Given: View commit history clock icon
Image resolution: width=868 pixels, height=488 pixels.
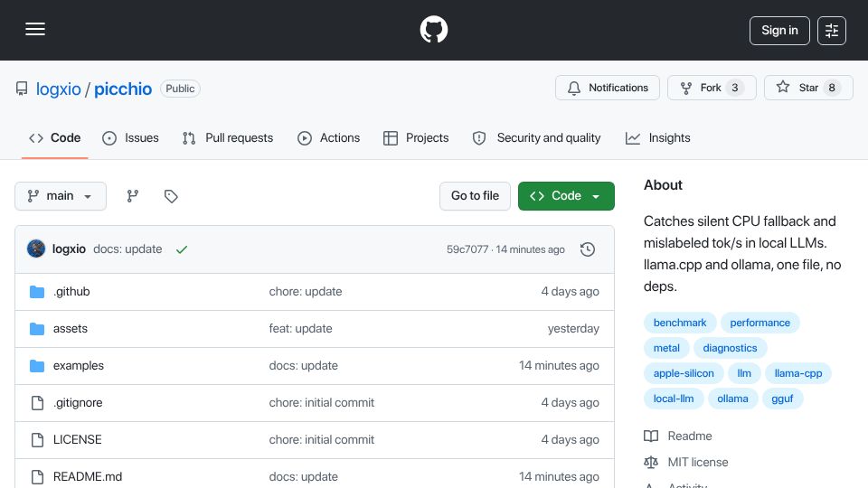Looking at the screenshot, I should point(588,249).
